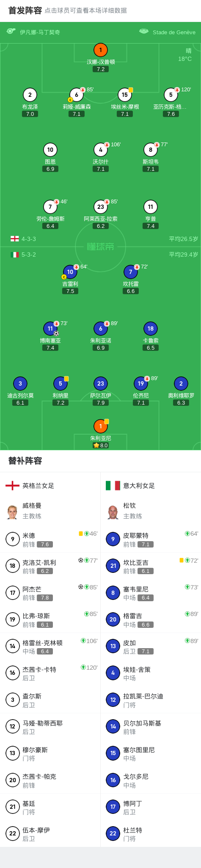Click the referee whistle icon
Image resolution: width=201 pixels, height=868 pixels.
(x=11, y=32)
